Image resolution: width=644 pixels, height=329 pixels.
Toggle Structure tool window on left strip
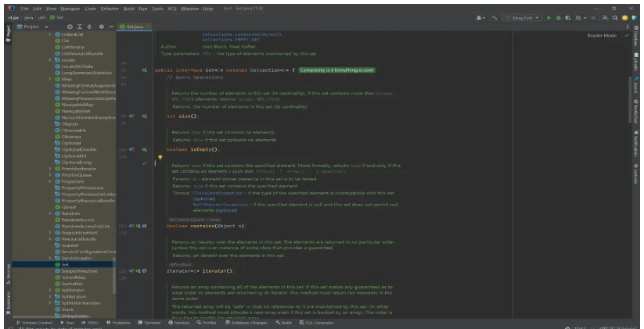coord(7,274)
